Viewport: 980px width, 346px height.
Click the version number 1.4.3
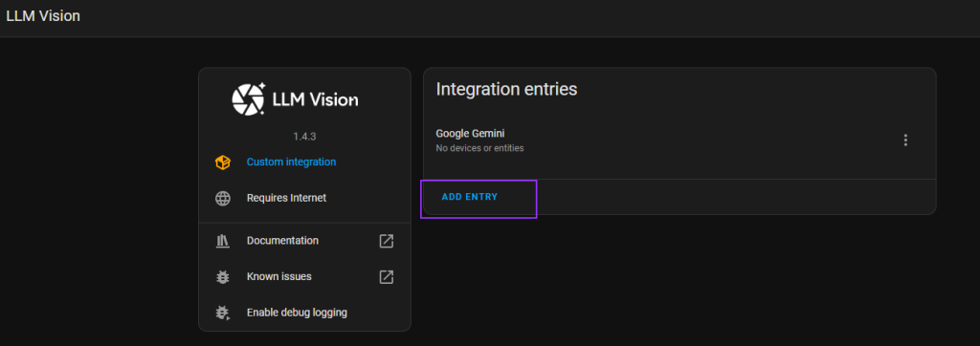click(x=304, y=136)
